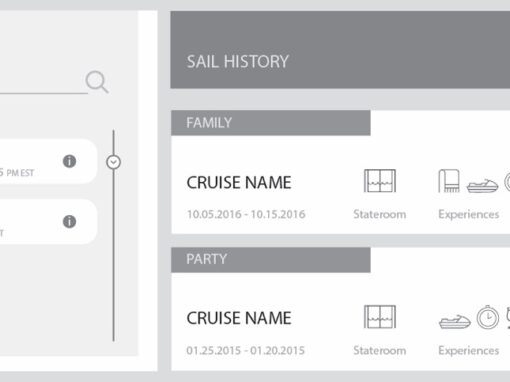
Task: Click the jet ski icon in Family cruise
Action: (x=482, y=185)
